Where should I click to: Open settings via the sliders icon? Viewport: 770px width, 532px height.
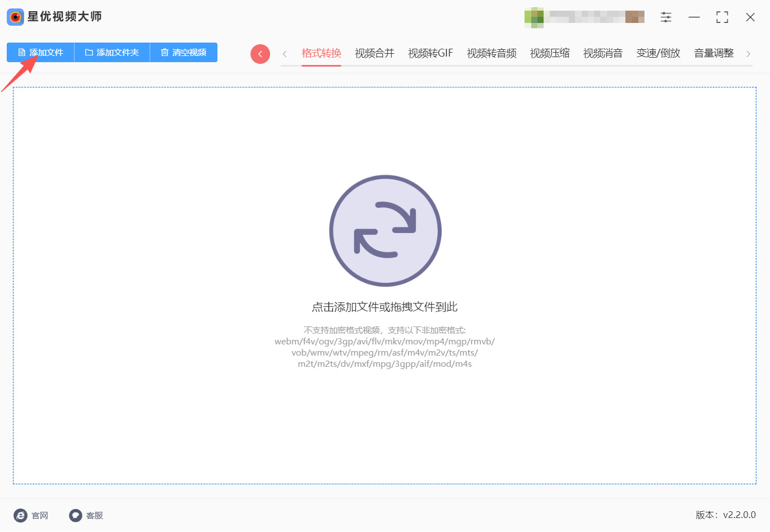(666, 17)
